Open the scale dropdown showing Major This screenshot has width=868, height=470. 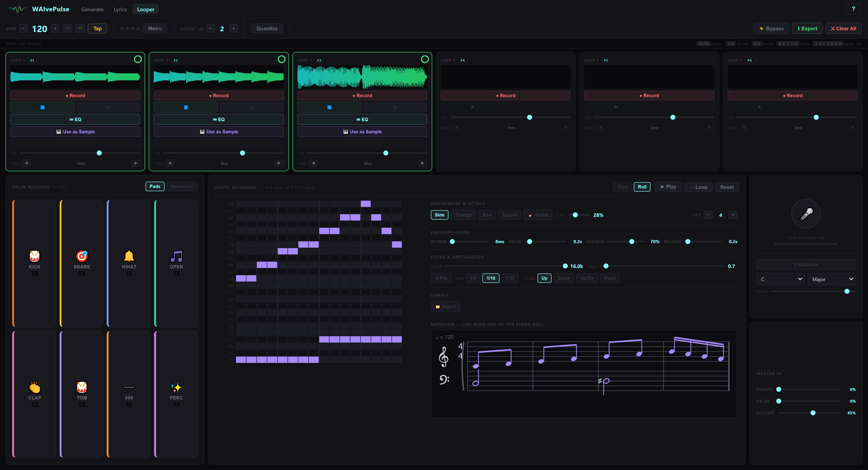[x=831, y=279]
